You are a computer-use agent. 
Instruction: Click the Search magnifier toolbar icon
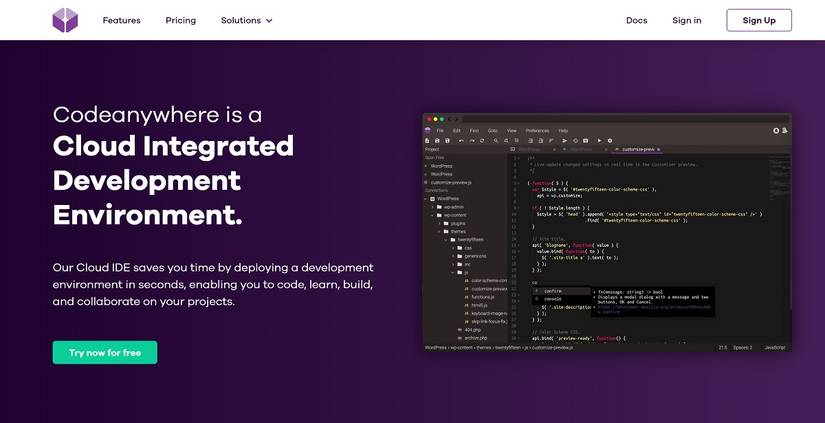(496, 140)
